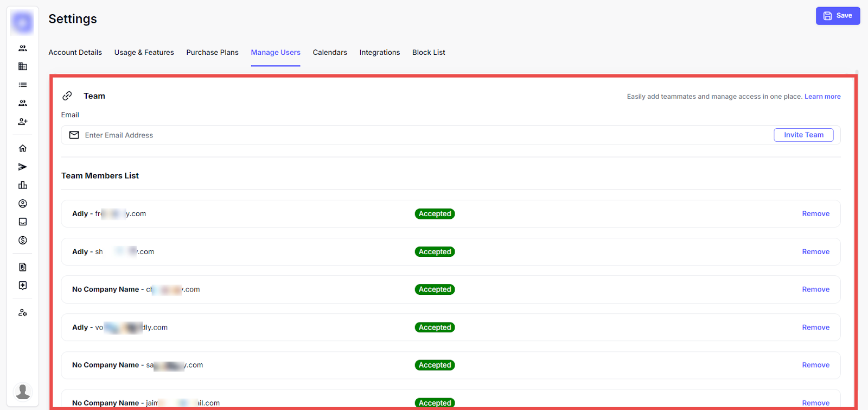Click the add person icon in sidebar
The height and width of the screenshot is (410, 868).
(23, 122)
